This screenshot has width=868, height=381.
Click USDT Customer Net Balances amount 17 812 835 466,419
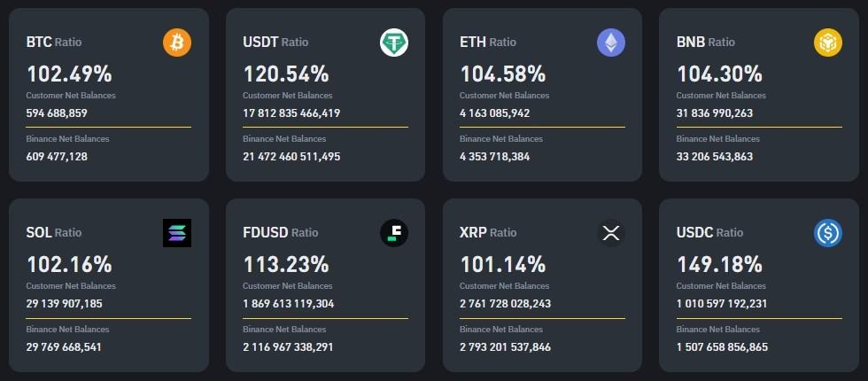click(291, 113)
